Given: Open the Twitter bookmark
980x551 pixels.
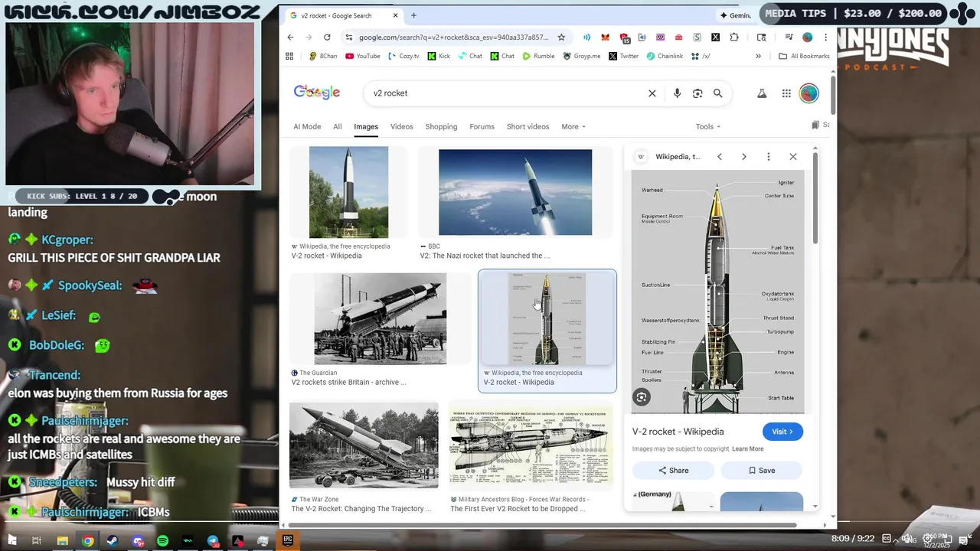Looking at the screenshot, I should pyautogui.click(x=624, y=56).
